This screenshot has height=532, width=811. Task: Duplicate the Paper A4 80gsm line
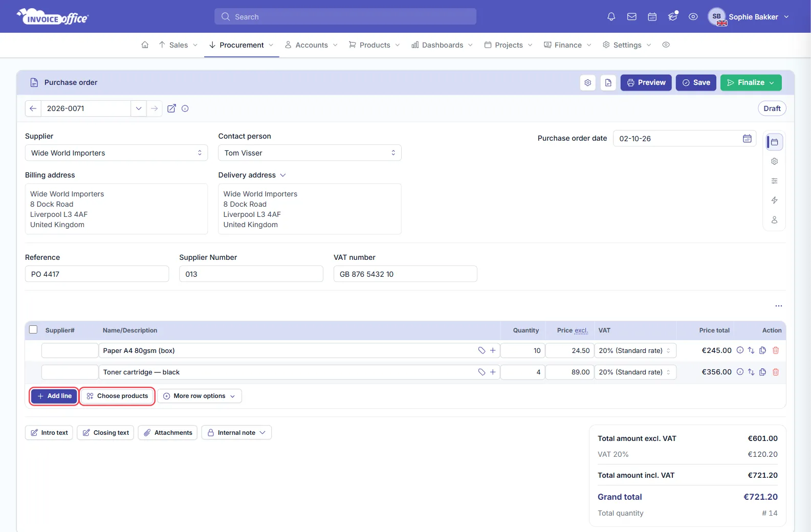click(762, 350)
